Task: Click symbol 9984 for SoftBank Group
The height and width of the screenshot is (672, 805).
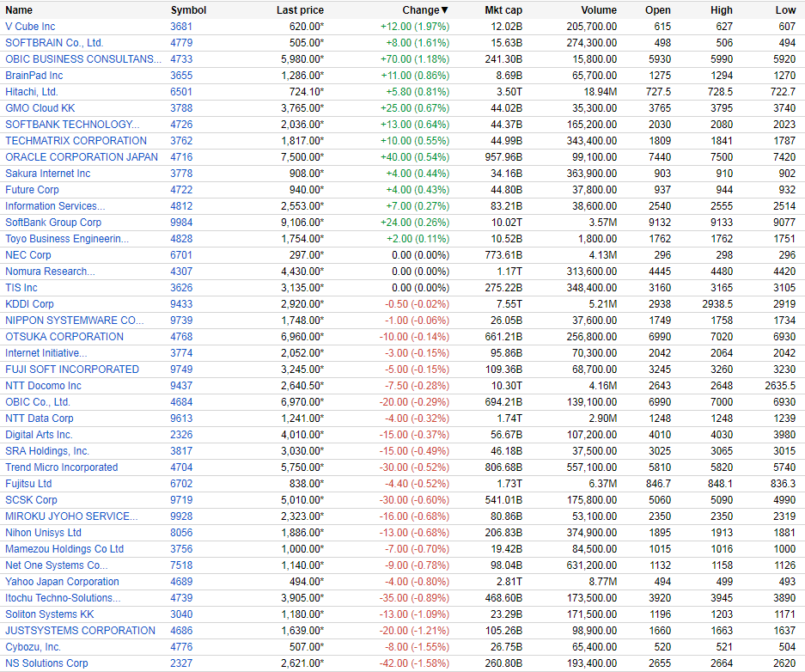Action: click(181, 223)
